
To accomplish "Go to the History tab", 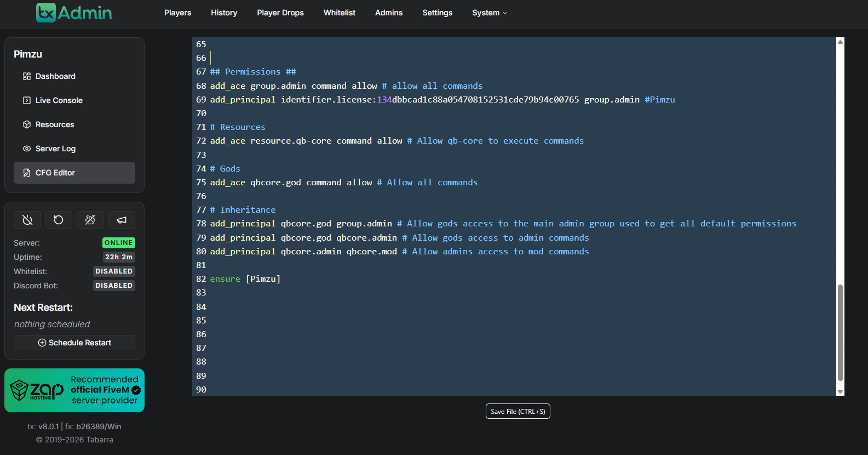I will [224, 13].
